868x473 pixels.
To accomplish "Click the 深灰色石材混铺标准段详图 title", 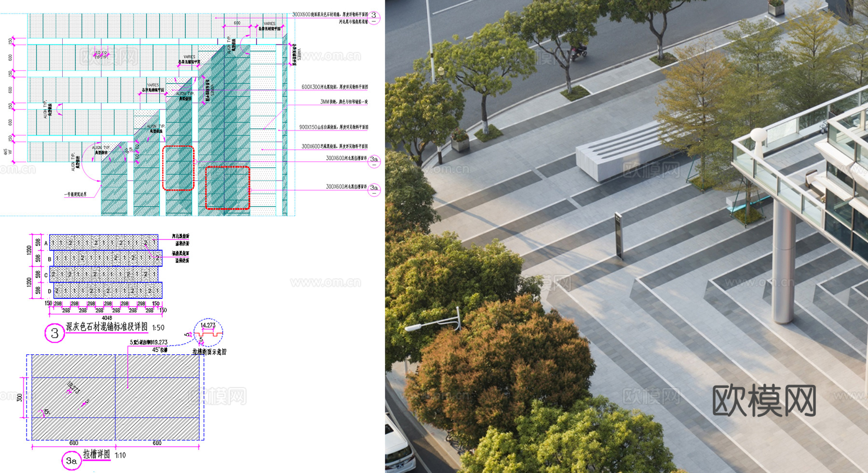I will point(107,327).
